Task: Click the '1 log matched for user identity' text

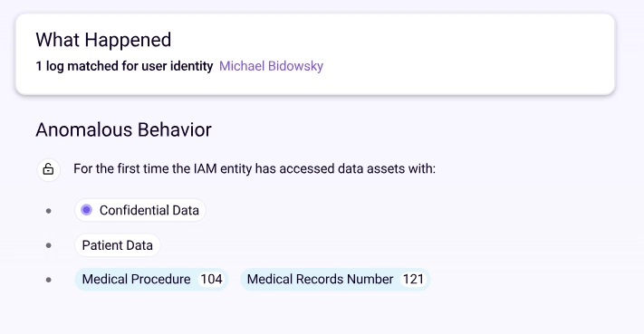Action: click(x=124, y=66)
